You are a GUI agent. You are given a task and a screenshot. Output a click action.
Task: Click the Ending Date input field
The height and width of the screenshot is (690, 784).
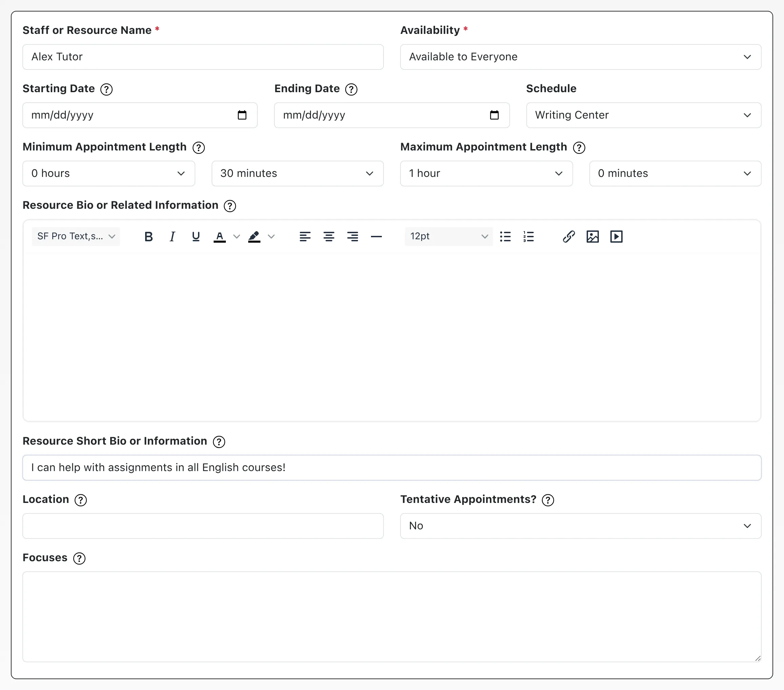(x=392, y=115)
